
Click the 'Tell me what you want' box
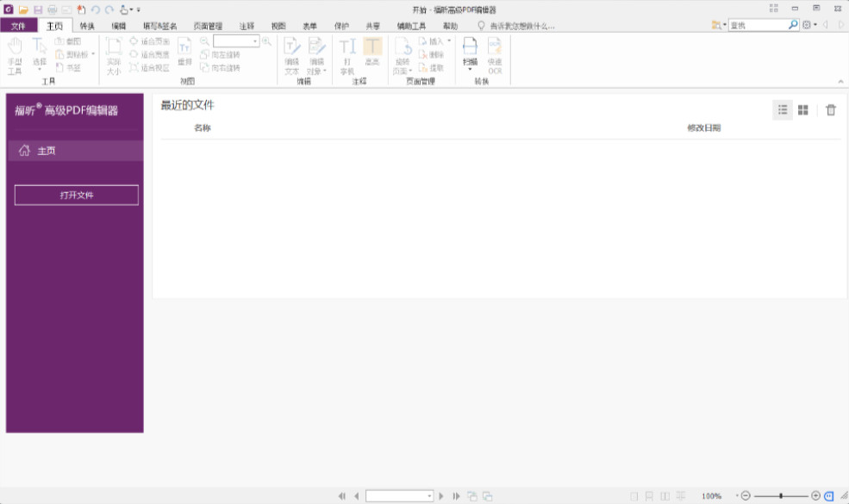(x=522, y=26)
